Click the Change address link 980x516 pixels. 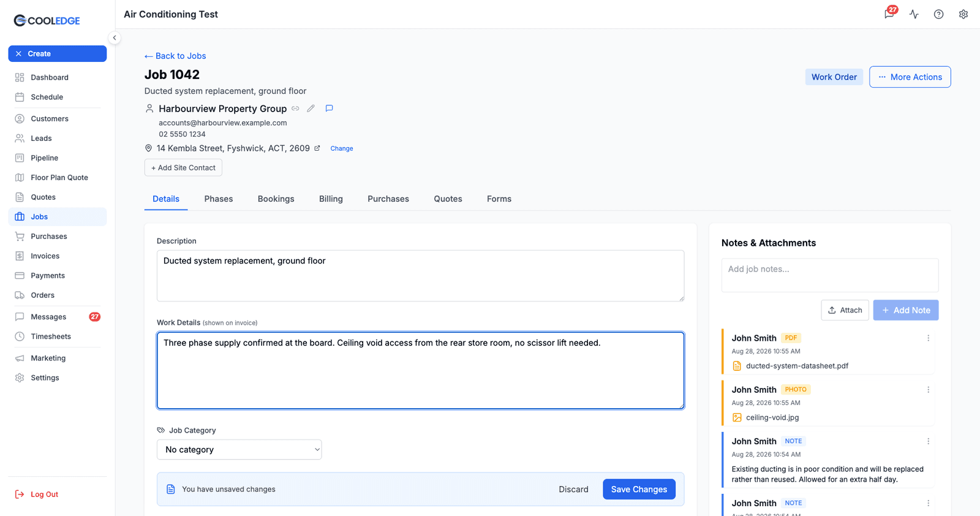[x=342, y=148]
